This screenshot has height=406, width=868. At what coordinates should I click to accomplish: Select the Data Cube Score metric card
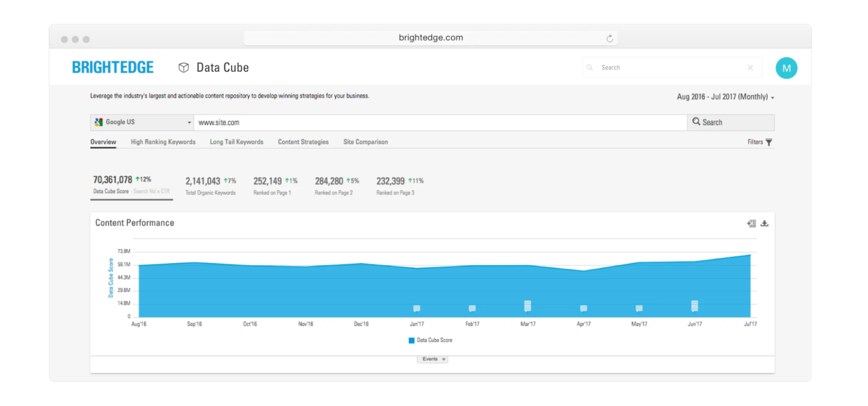131,184
